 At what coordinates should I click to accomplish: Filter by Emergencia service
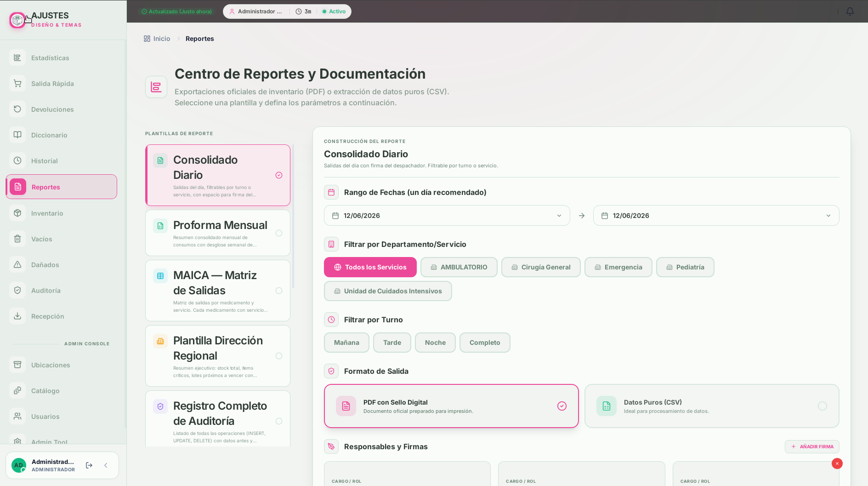pos(618,267)
